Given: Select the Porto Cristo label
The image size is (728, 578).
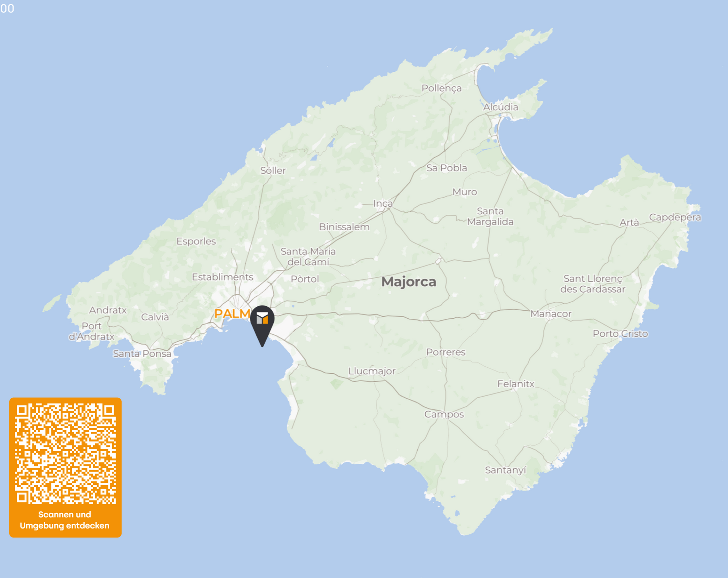Looking at the screenshot, I should pos(620,334).
